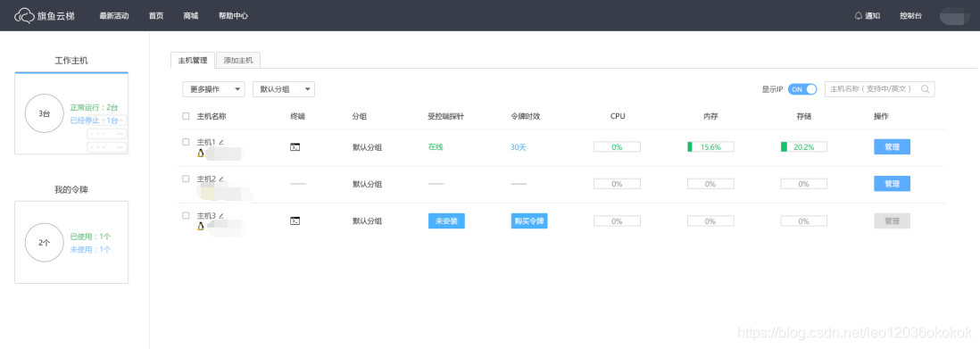Viewport: 980px width, 349px height.
Task: Click 未使用：1个 token text
Action: tap(91, 250)
